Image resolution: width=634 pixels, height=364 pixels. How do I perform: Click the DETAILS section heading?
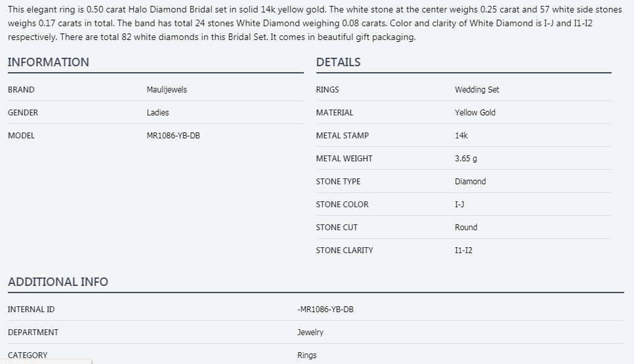click(x=338, y=62)
